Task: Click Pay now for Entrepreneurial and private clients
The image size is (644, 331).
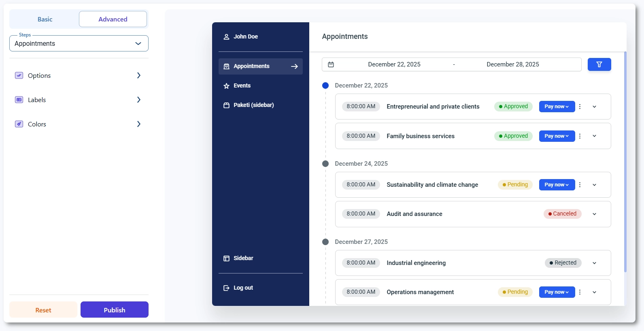Action: click(557, 107)
